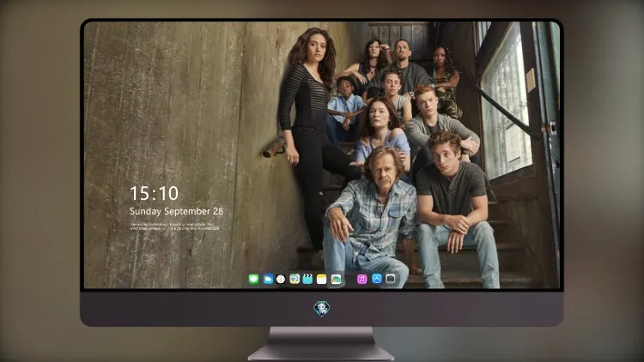644x362 pixels.
Task: Open the yellow Notes app in dock
Action: 322,279
